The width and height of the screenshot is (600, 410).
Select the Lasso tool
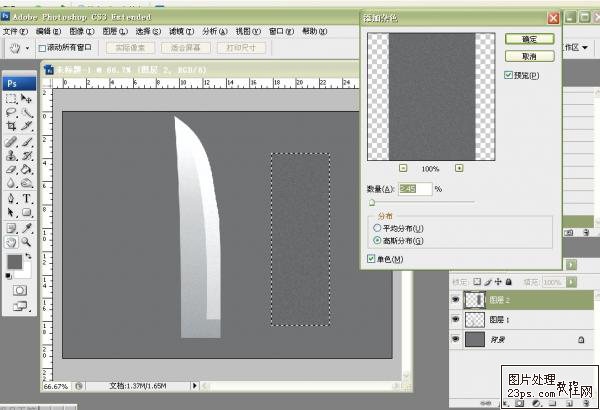[x=11, y=113]
